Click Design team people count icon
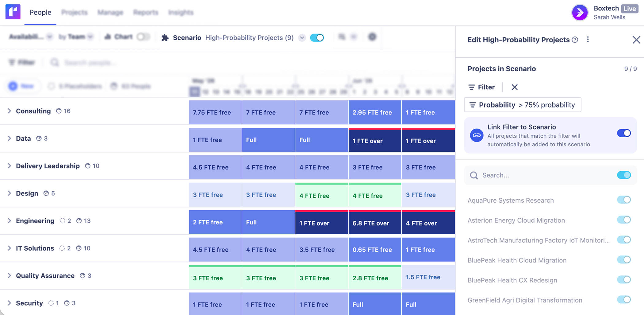This screenshot has height=315, width=644. tap(46, 193)
